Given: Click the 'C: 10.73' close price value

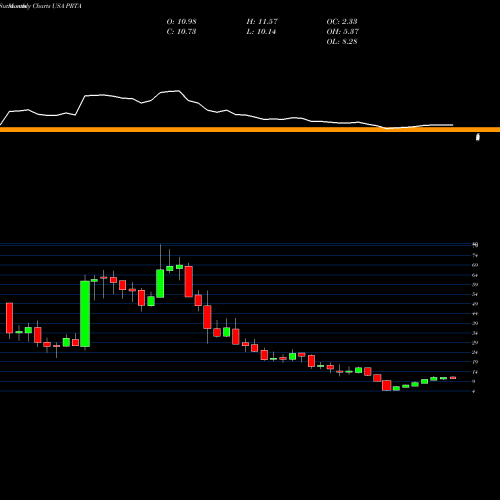Looking at the screenshot, I should coord(181,32).
